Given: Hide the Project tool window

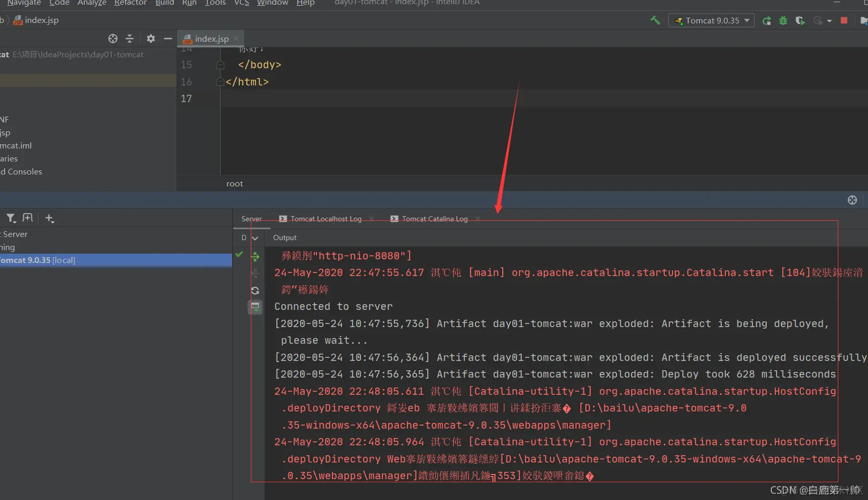Looking at the screenshot, I should click(x=168, y=39).
